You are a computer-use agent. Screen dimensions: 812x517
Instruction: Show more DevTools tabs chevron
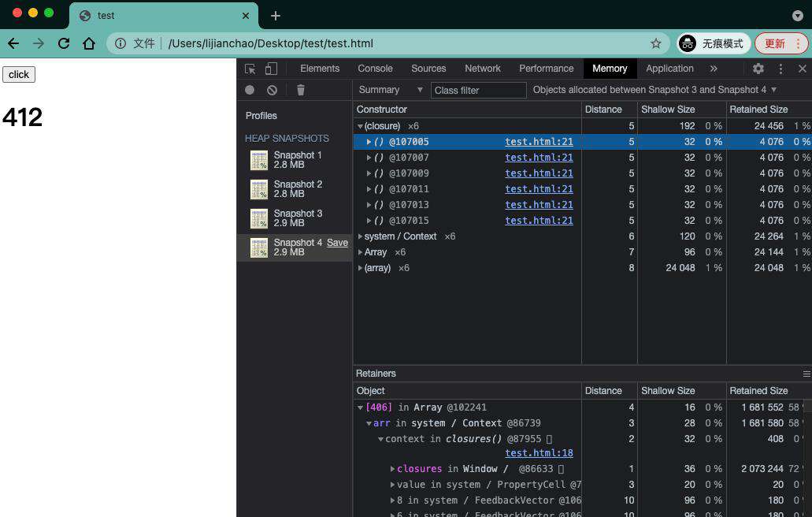click(x=714, y=69)
